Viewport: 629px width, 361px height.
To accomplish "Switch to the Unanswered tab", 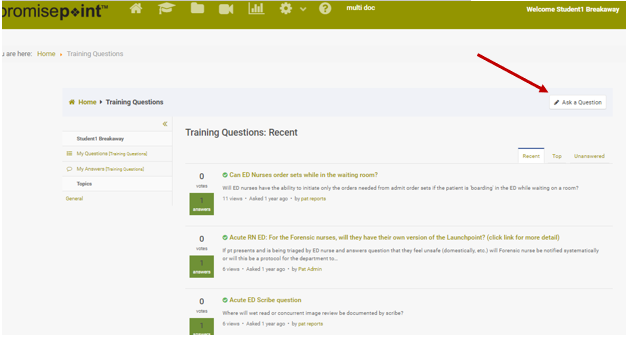I will (x=589, y=156).
